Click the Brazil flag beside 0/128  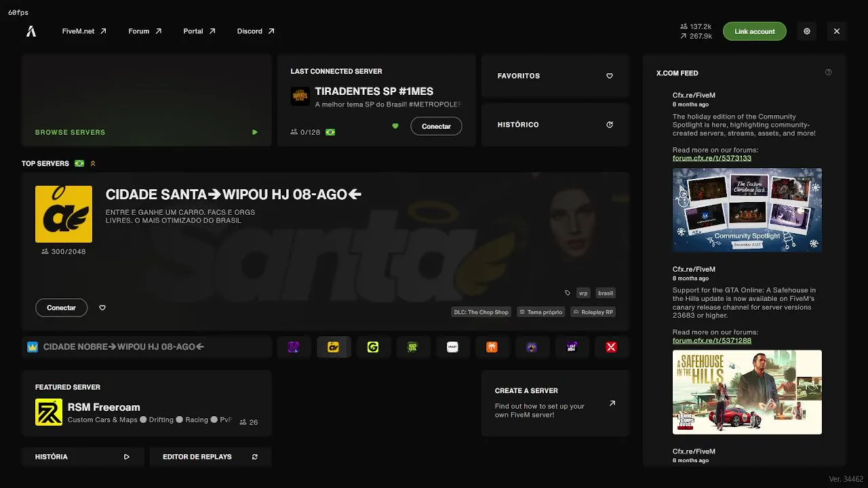pos(330,132)
